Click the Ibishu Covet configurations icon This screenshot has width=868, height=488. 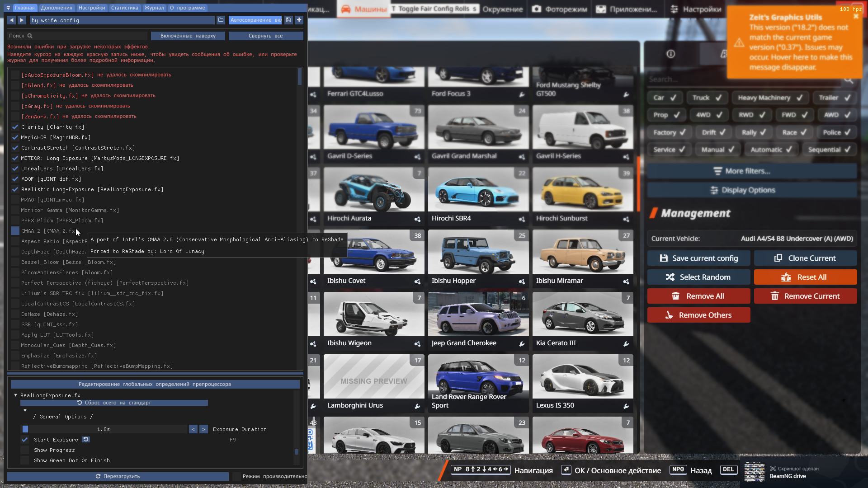417,282
